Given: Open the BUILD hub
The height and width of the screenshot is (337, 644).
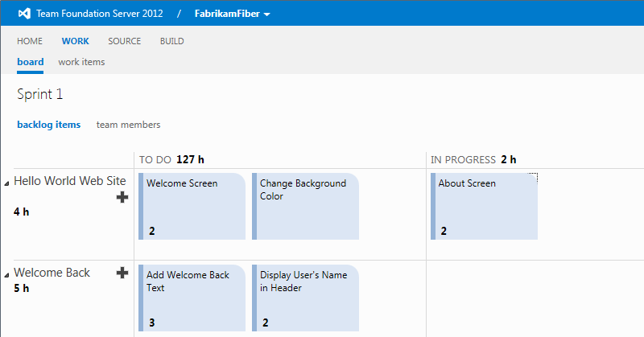Looking at the screenshot, I should click(x=171, y=41).
